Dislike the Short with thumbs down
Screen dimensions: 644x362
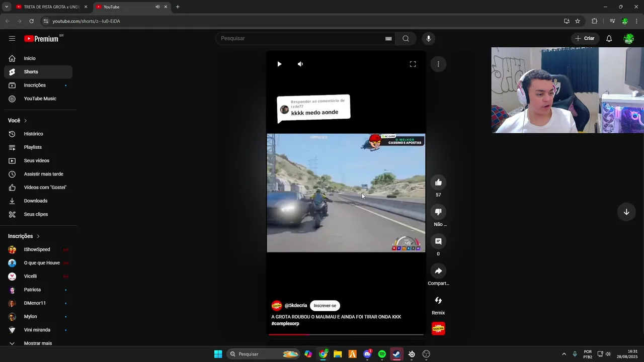(438, 212)
